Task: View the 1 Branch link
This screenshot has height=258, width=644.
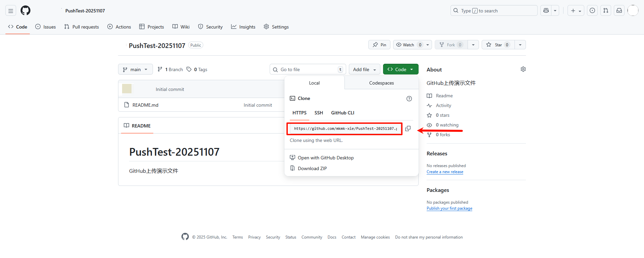Action: 170,69
